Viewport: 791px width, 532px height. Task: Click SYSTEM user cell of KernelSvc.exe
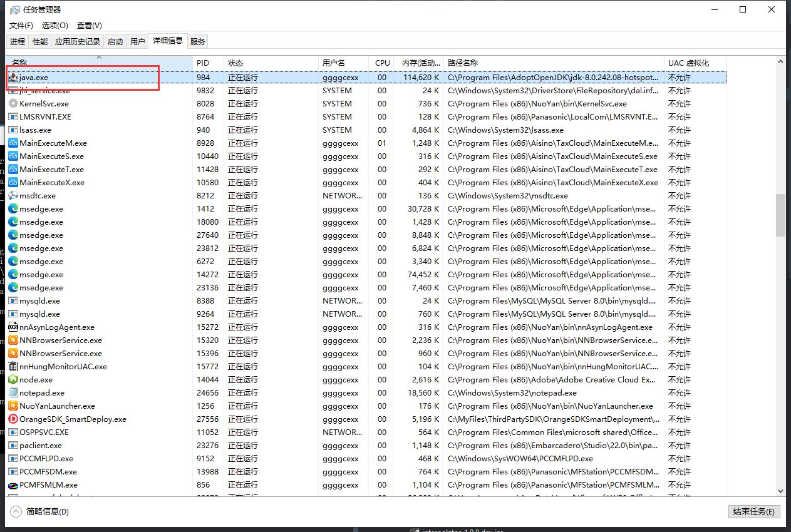click(337, 104)
